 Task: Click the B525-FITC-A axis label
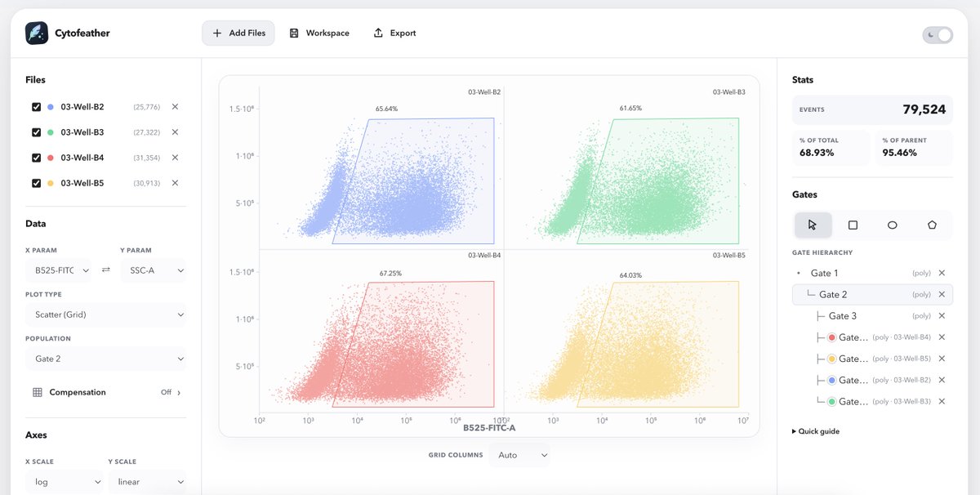point(489,427)
